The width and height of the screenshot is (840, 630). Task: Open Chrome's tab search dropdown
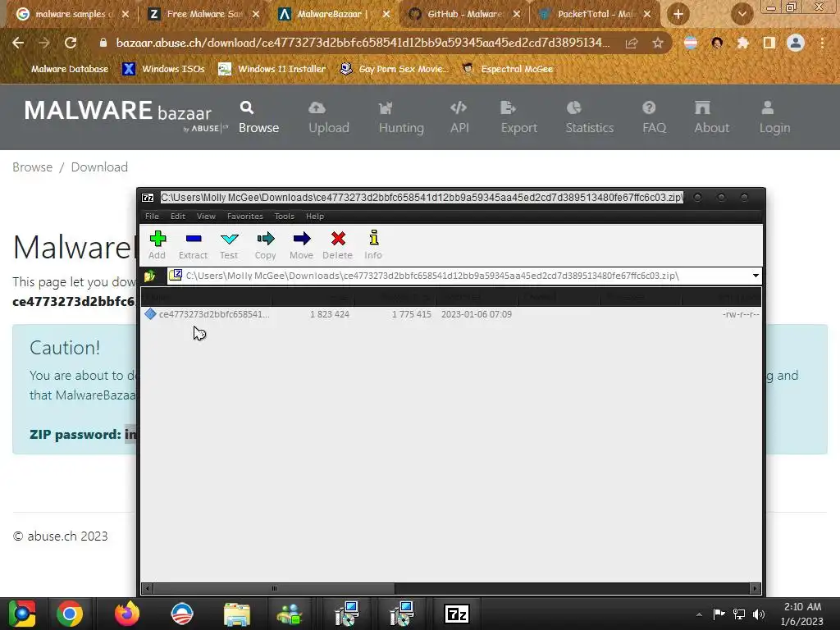[742, 15]
